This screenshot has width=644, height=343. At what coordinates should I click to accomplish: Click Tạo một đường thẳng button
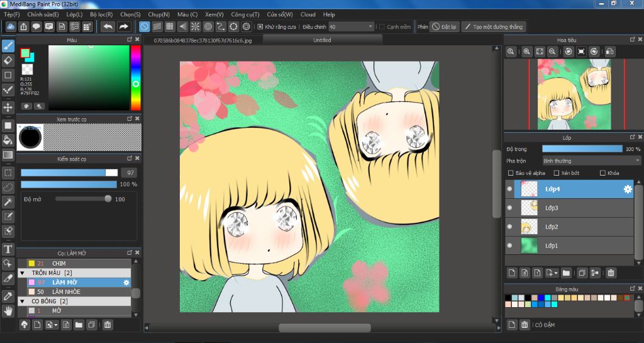494,26
